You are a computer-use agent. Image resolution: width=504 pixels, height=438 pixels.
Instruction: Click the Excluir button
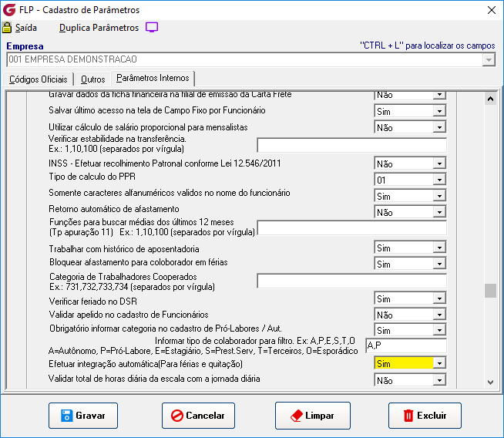click(425, 416)
